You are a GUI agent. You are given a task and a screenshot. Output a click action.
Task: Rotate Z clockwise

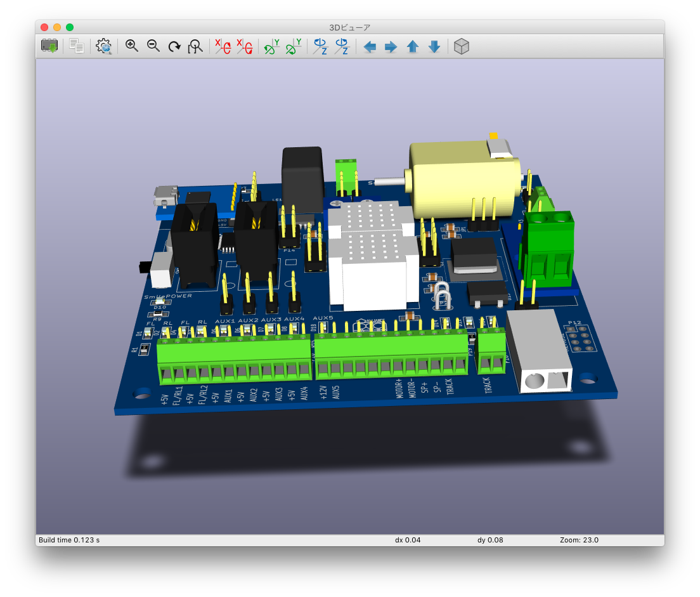[x=321, y=46]
